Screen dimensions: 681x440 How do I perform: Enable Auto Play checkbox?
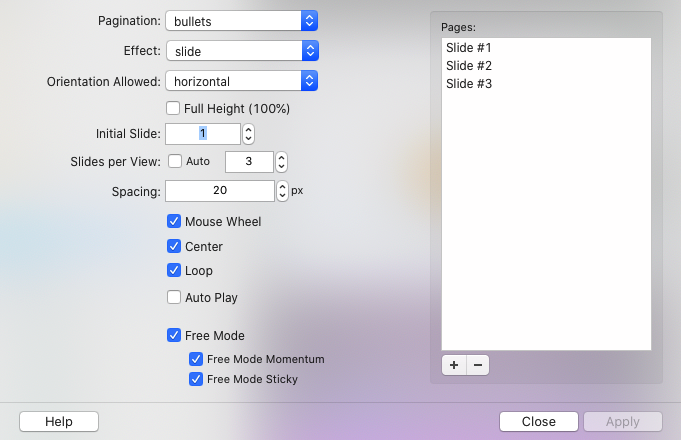174,297
